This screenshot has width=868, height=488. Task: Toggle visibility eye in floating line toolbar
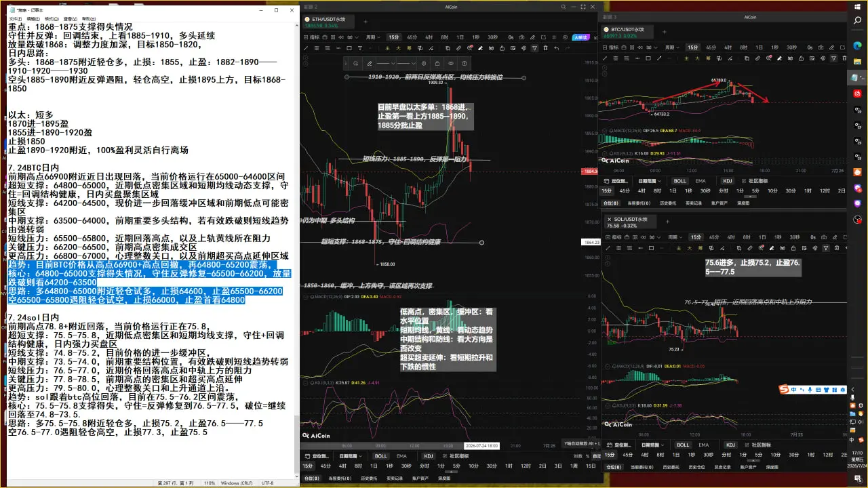[x=451, y=63]
